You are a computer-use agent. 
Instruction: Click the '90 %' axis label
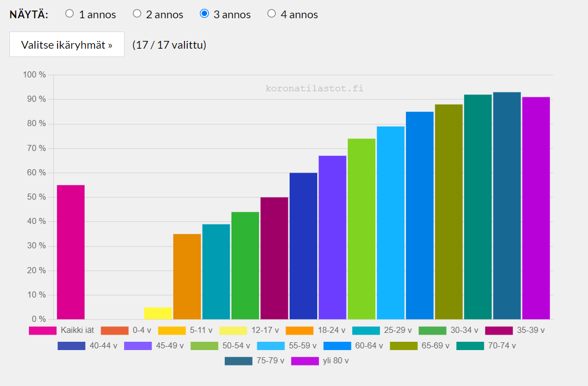tap(37, 99)
